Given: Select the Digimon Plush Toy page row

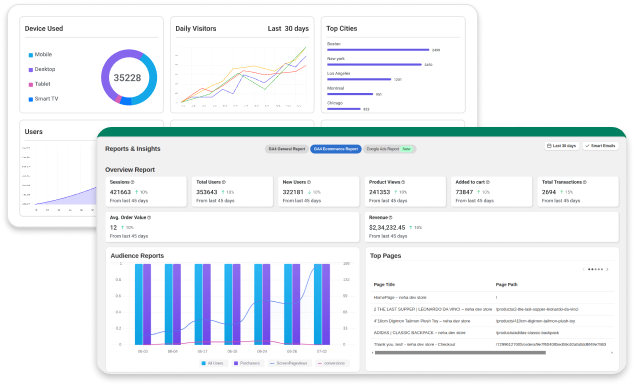Looking at the screenshot, I should (x=492, y=321).
